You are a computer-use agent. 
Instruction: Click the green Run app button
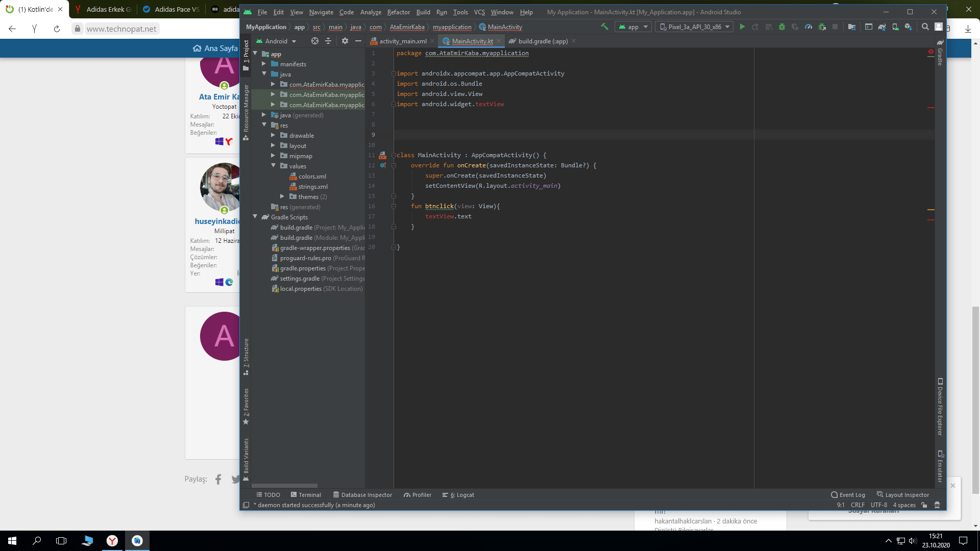click(x=742, y=27)
